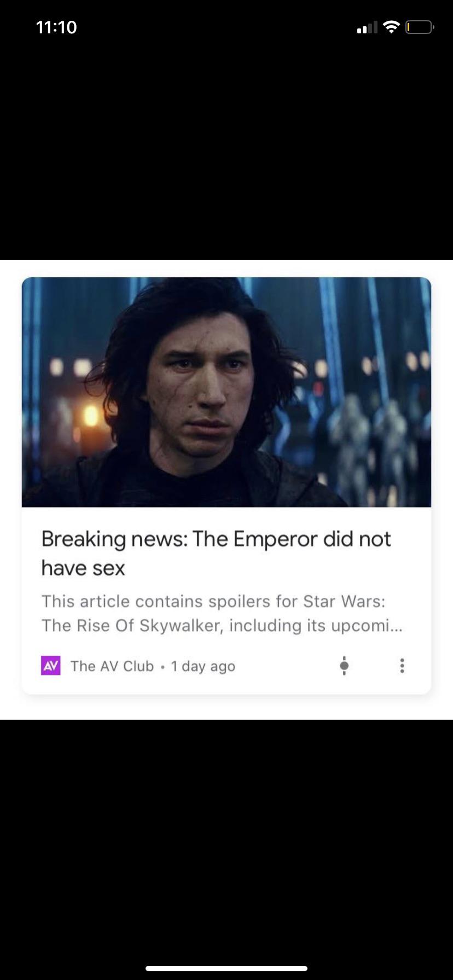Tap the cellular signal bars icon

click(367, 27)
